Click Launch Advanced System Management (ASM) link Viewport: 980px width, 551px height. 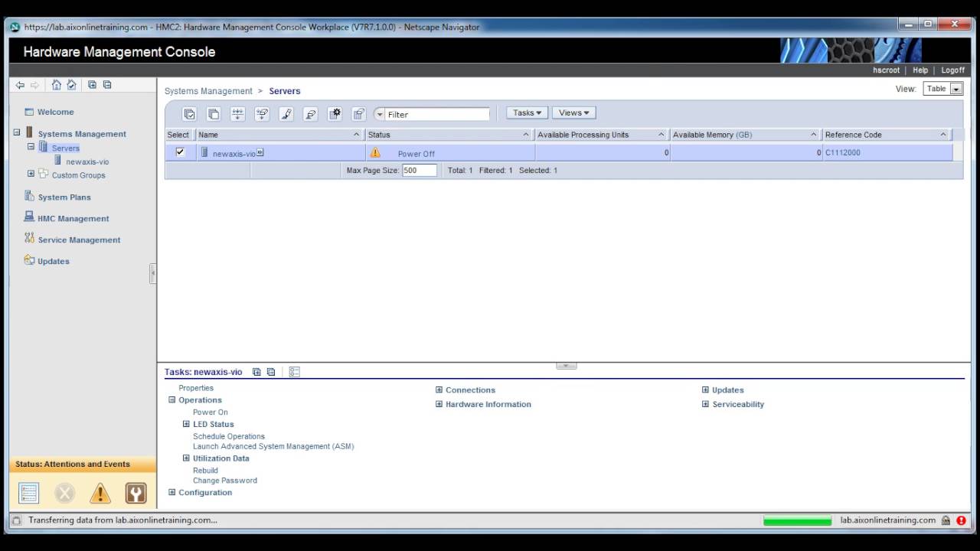coord(273,446)
